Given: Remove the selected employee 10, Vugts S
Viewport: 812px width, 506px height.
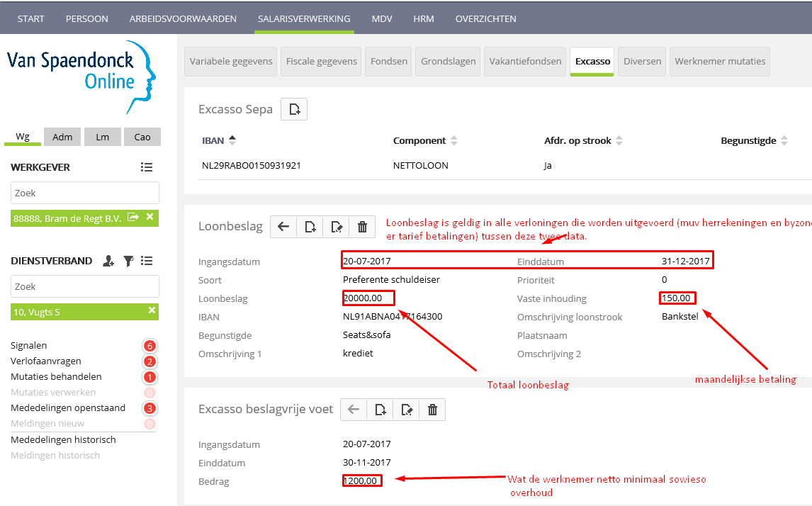Looking at the screenshot, I should (152, 310).
